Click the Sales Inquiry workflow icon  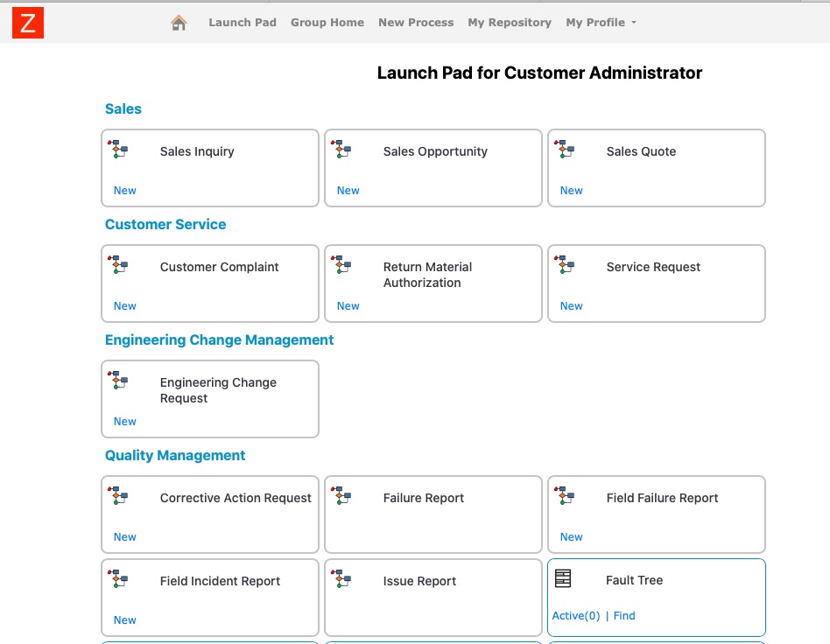(118, 149)
